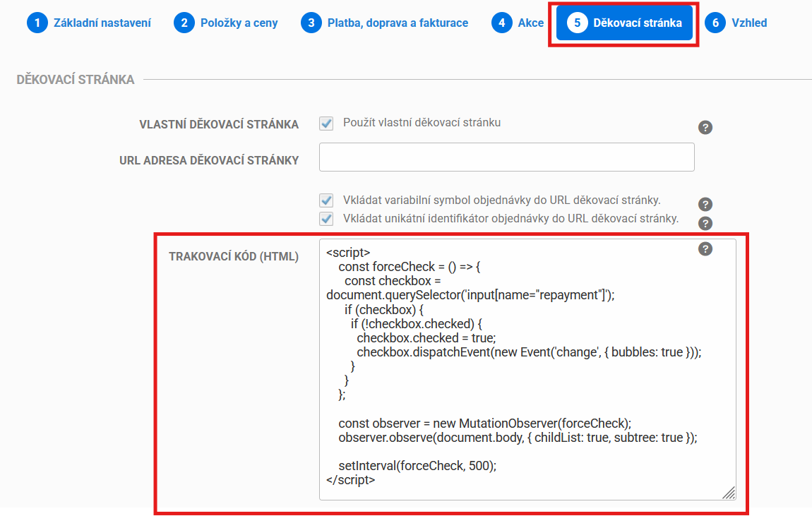Click the DĚKOVACÍ STRÁNKA section heading
This screenshot has width=812, height=516.
[76, 80]
